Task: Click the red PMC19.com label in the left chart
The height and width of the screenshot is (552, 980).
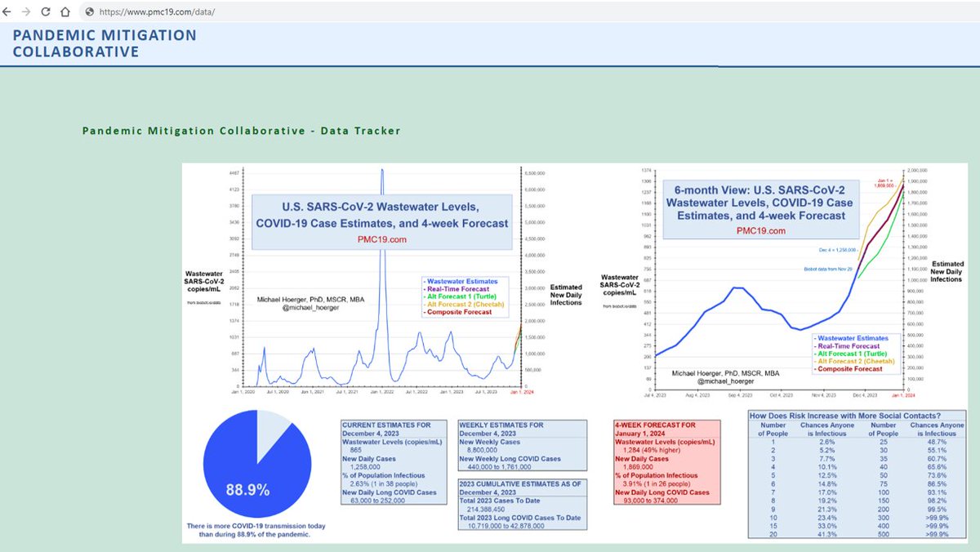Action: pyautogui.click(x=381, y=240)
